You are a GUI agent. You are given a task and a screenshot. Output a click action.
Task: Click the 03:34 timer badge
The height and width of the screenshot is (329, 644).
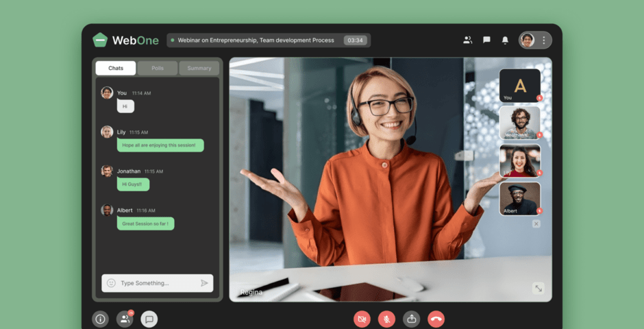(356, 40)
